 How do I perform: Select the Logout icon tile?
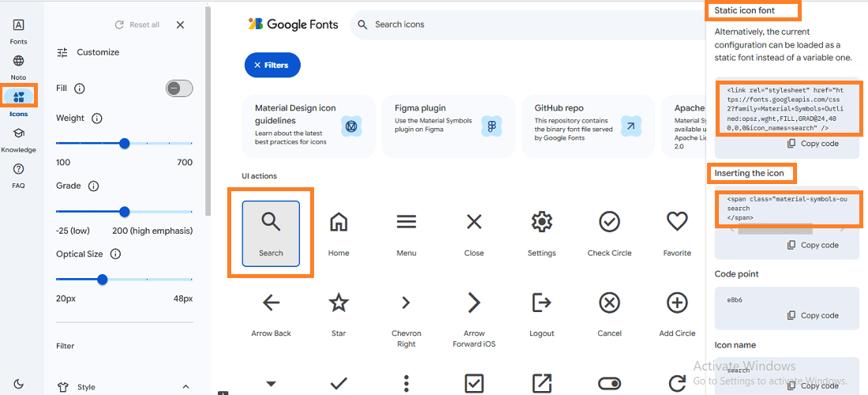[x=541, y=314]
